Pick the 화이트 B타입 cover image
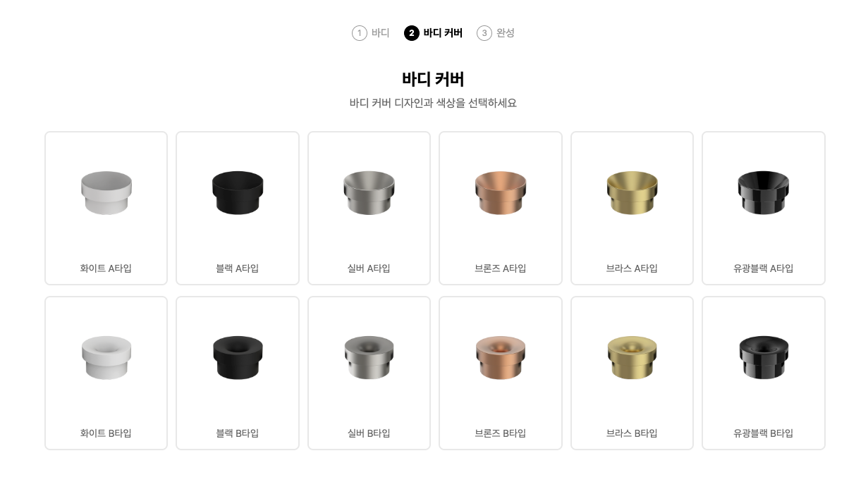 [106, 358]
